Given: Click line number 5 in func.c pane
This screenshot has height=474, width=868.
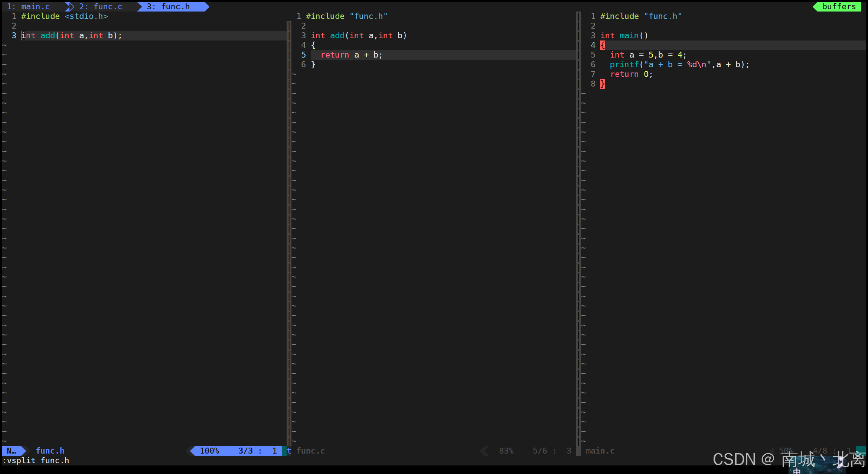Looking at the screenshot, I should (303, 55).
